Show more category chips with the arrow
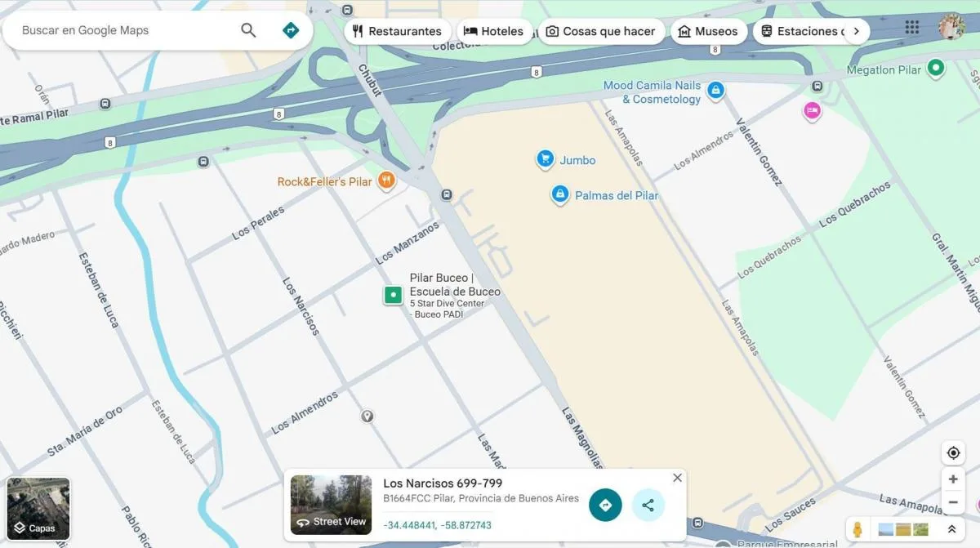 [x=855, y=31]
